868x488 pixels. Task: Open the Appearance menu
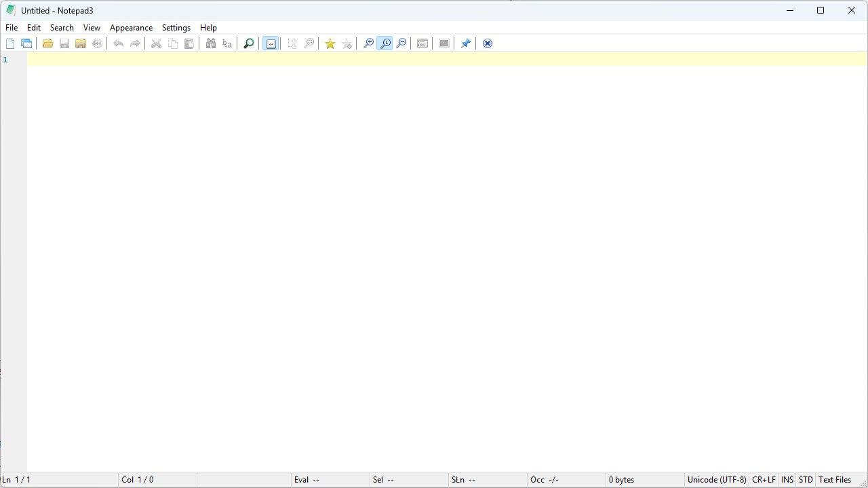click(x=131, y=28)
